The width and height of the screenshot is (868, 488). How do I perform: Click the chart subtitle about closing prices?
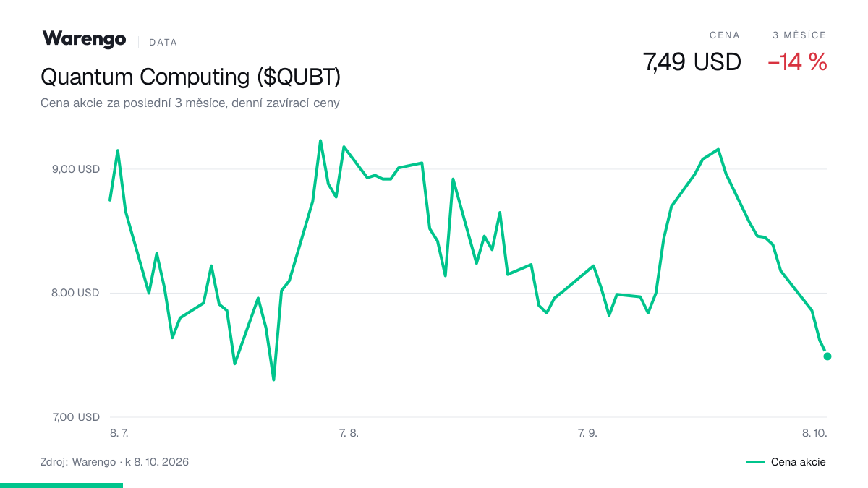pyautogui.click(x=190, y=103)
